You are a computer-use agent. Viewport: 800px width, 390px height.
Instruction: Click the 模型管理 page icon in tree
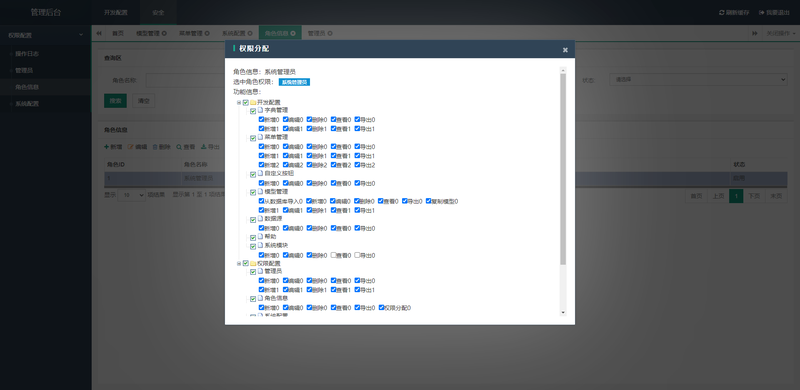click(x=260, y=191)
